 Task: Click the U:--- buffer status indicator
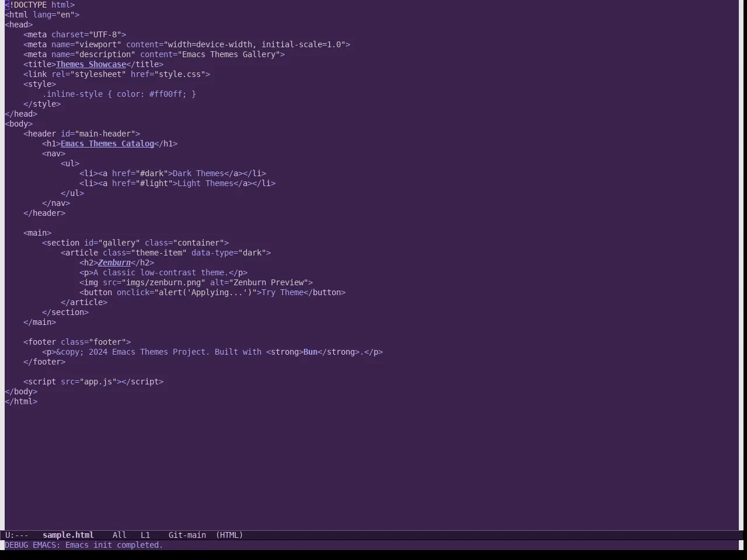17,535
